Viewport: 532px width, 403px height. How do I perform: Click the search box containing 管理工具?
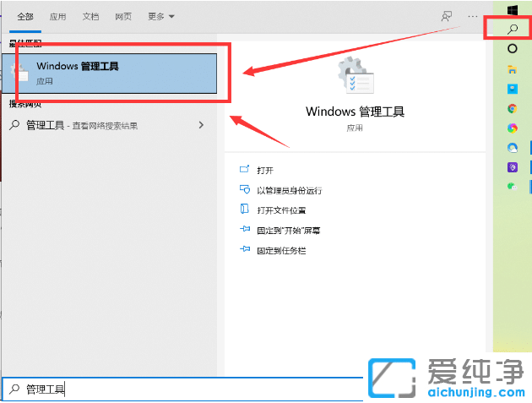coord(183,389)
